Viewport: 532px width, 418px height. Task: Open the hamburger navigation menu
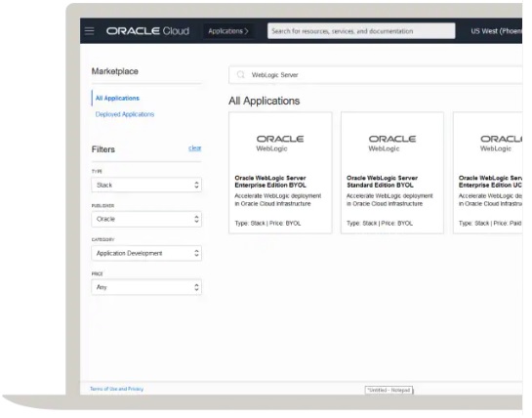pos(89,31)
